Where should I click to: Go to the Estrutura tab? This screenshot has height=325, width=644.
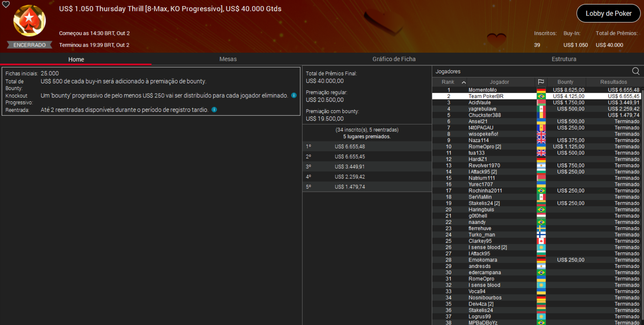point(563,59)
